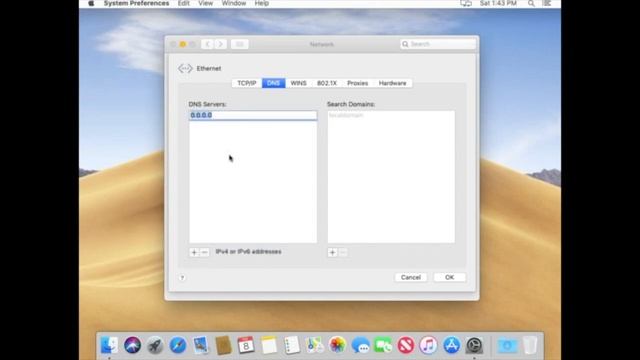Focus the Network window search field
Image resolution: width=640 pixels, height=360 pixels.
click(x=438, y=44)
